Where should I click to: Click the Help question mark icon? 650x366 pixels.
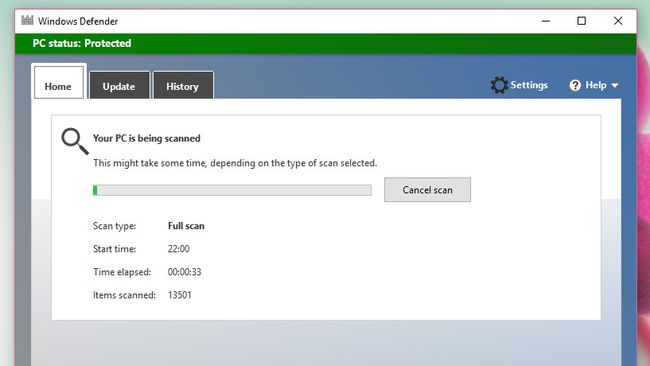click(x=575, y=85)
